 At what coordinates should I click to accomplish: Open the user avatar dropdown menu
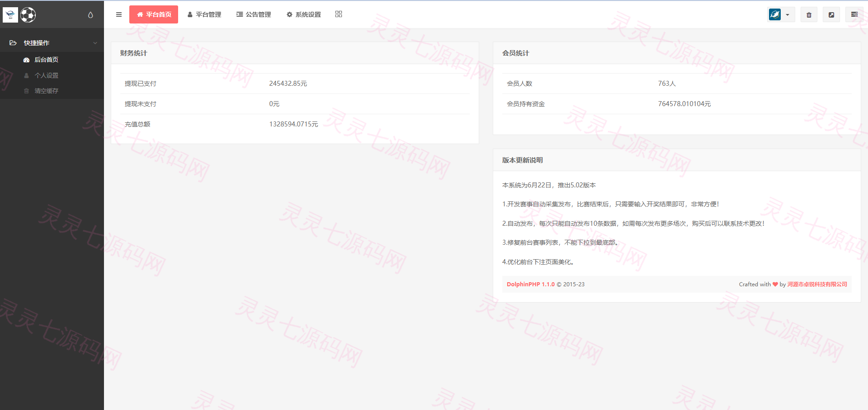[781, 14]
